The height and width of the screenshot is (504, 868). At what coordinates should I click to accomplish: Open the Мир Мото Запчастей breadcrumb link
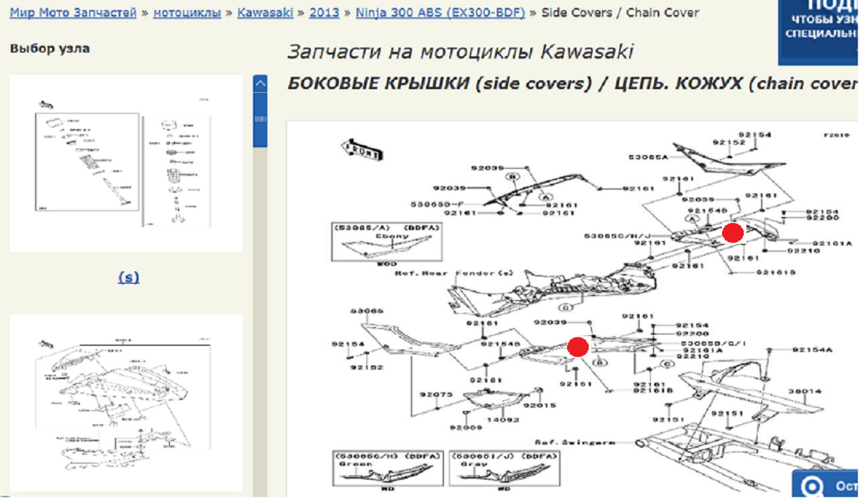click(x=73, y=12)
